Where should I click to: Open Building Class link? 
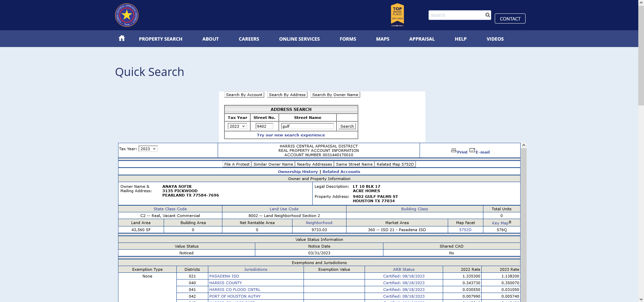[415, 209]
